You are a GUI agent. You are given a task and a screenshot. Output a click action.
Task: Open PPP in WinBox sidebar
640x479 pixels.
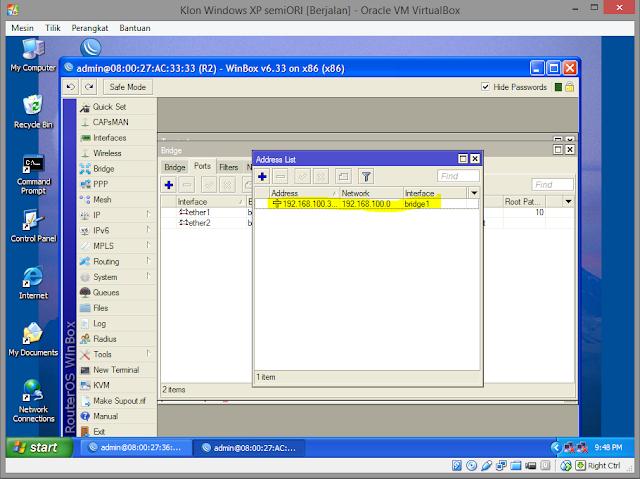coord(100,184)
